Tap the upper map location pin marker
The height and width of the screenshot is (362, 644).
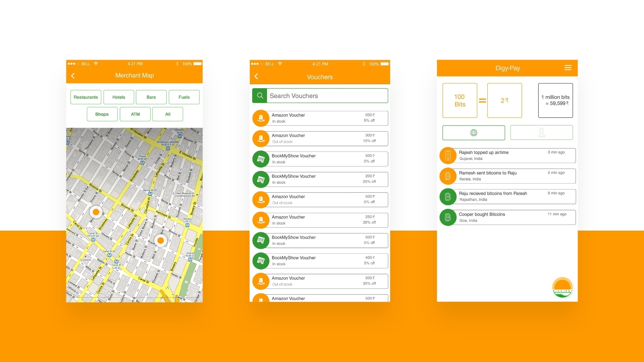96,212
